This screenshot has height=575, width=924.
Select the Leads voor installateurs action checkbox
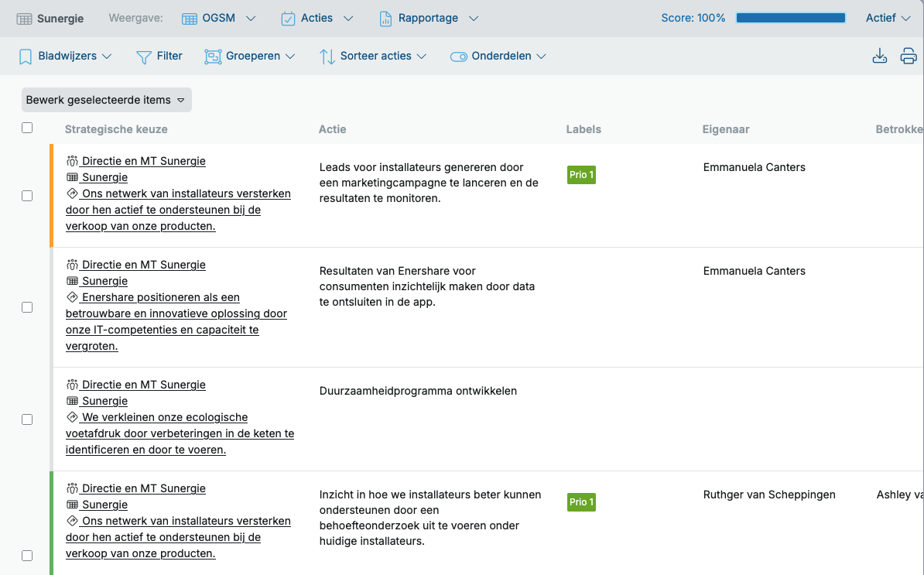pos(27,196)
